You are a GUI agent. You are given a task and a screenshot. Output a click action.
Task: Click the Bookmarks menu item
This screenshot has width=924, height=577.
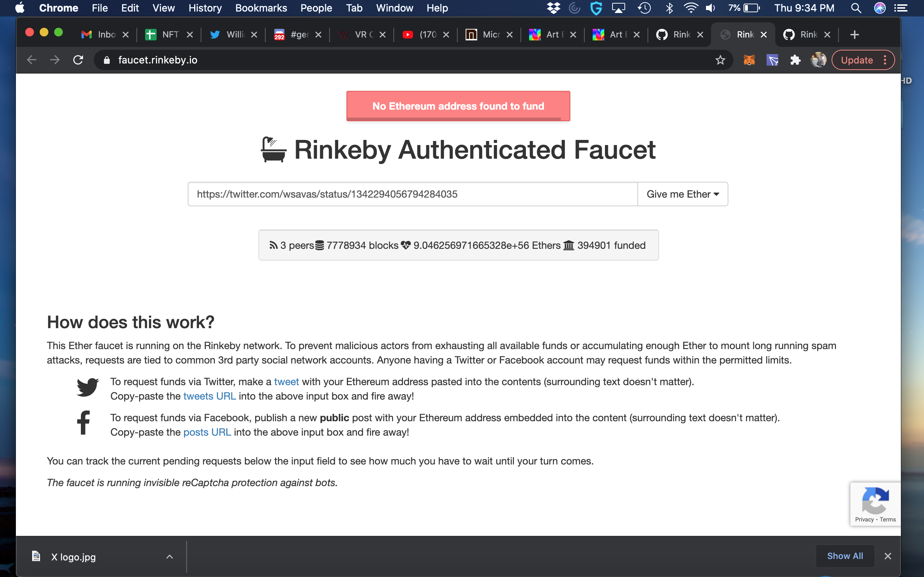[x=261, y=8]
